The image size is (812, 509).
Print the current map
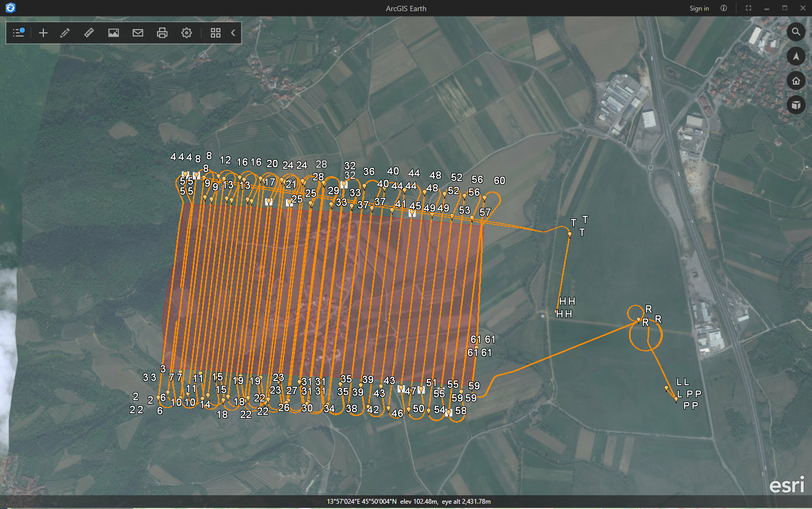[162, 32]
